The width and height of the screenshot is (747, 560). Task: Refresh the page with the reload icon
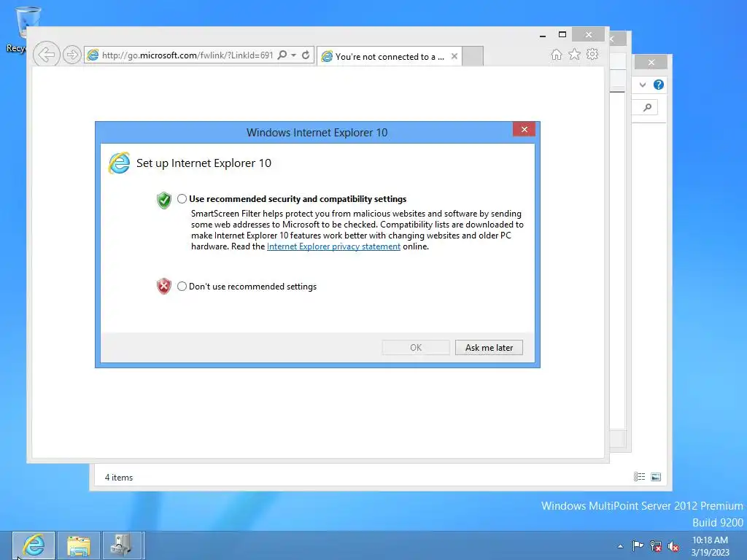click(306, 55)
